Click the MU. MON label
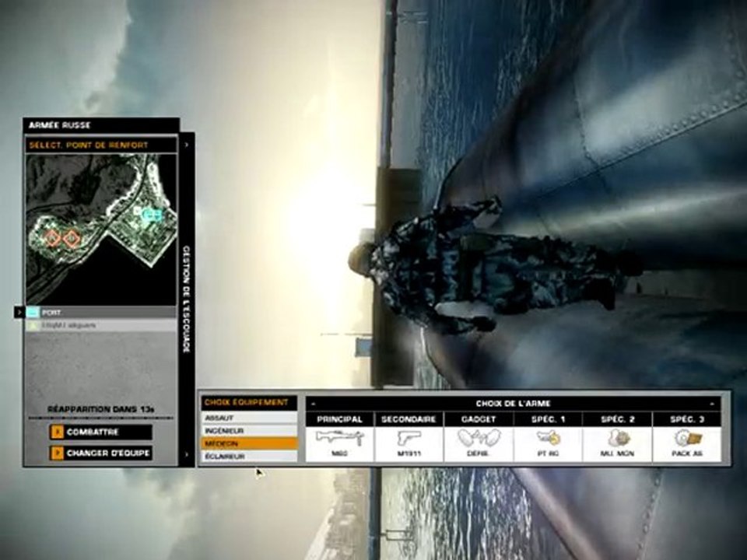The width and height of the screenshot is (747, 560). 617,453
